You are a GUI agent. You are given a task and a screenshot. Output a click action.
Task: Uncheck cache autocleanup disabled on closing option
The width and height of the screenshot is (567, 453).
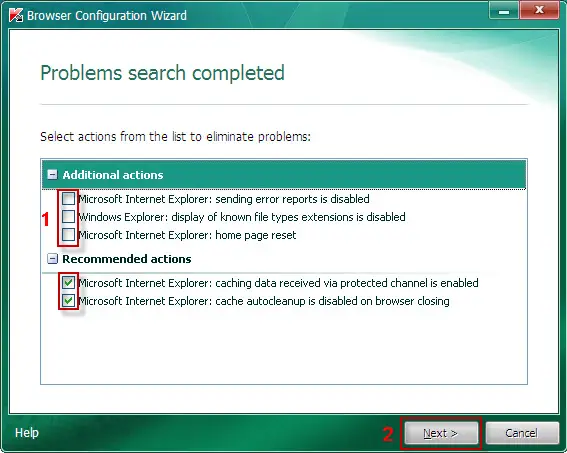(68, 300)
